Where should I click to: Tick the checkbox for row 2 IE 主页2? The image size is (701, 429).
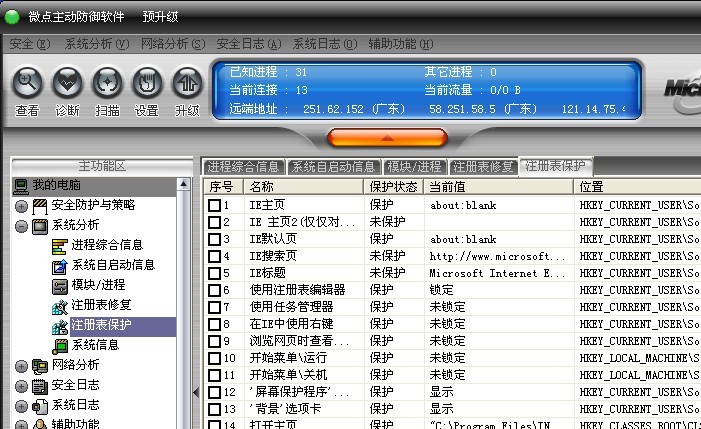215,222
